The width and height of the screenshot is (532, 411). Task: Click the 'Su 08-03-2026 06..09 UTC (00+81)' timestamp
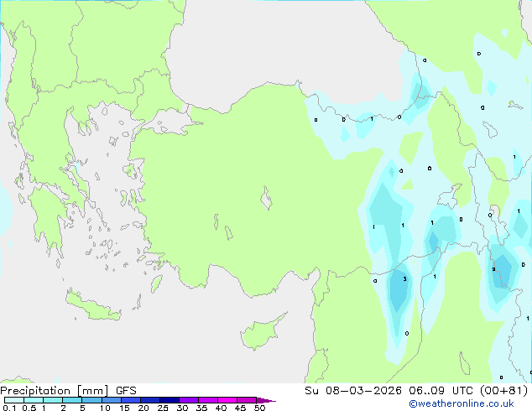[416, 391]
